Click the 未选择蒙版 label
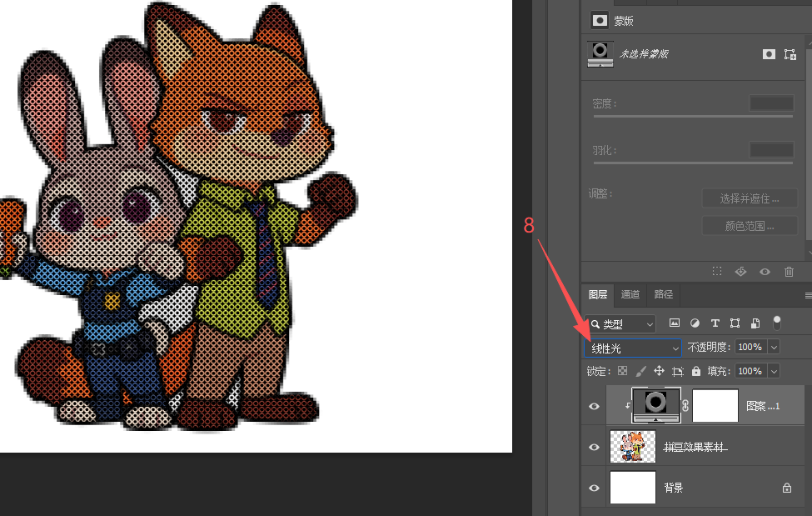This screenshot has width=812, height=516. pyautogui.click(x=645, y=54)
